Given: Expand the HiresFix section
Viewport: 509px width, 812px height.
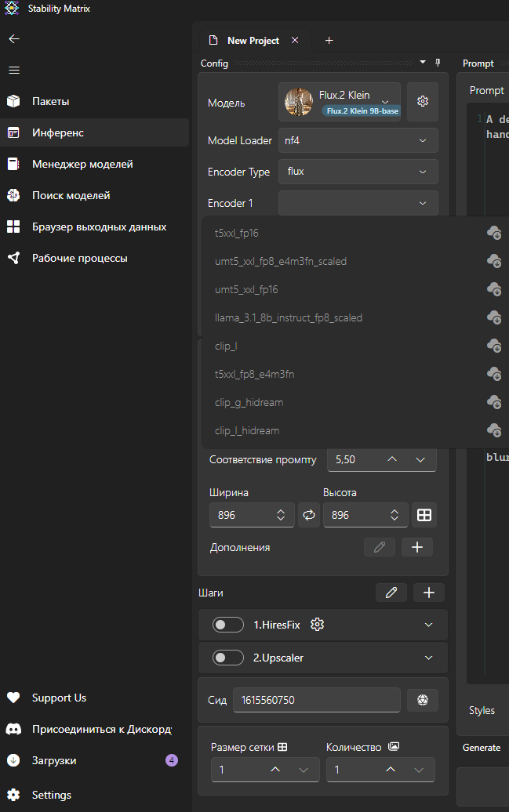Looking at the screenshot, I should (x=429, y=625).
